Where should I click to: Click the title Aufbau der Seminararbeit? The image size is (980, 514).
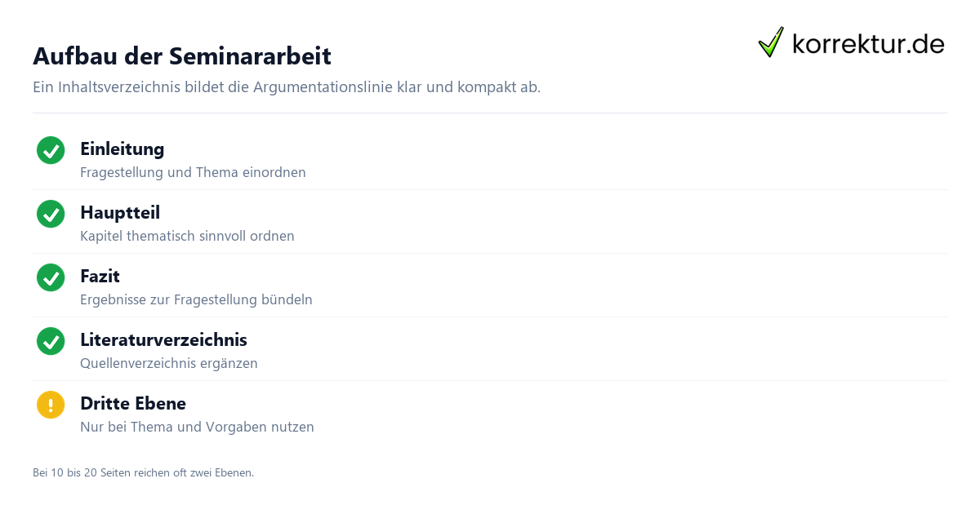pos(182,56)
